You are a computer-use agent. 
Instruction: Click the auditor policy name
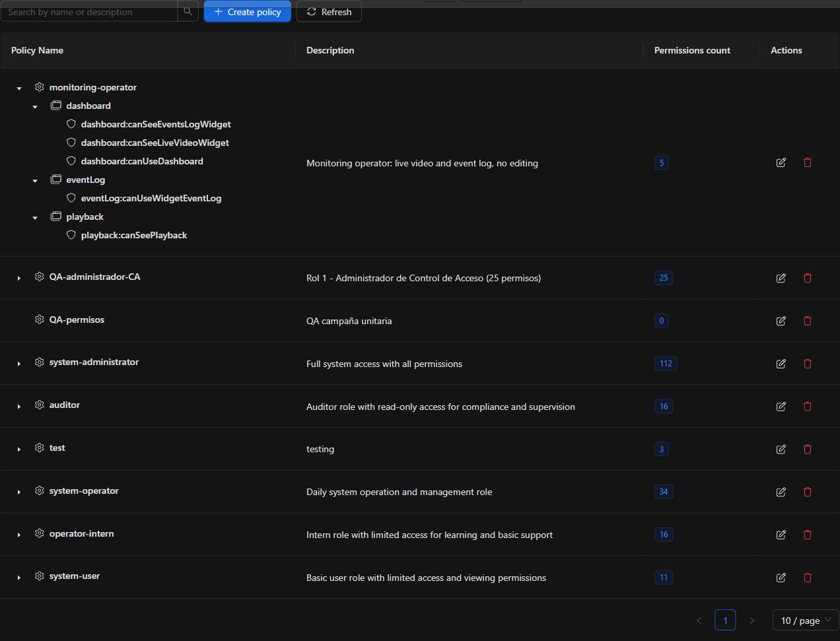(65, 405)
